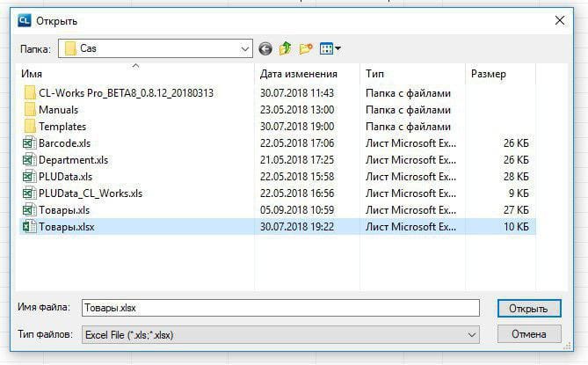
Task: Click the Отмена button
Action: coord(529,334)
